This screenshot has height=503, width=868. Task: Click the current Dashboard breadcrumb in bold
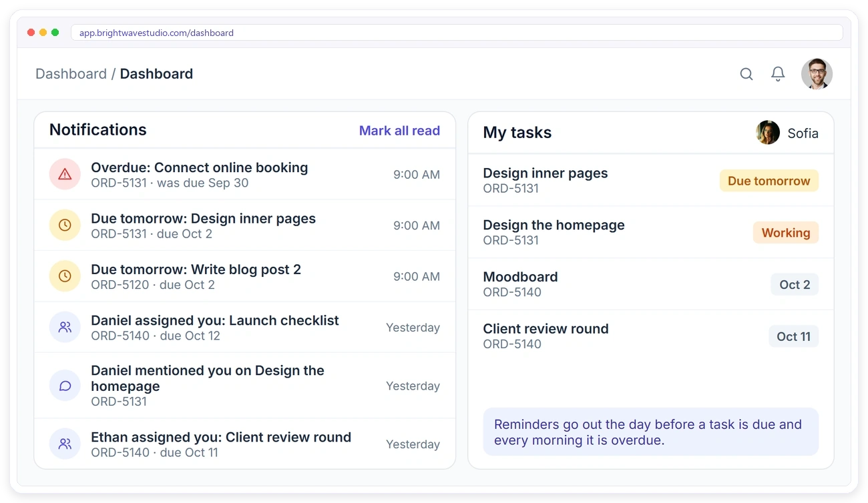156,74
